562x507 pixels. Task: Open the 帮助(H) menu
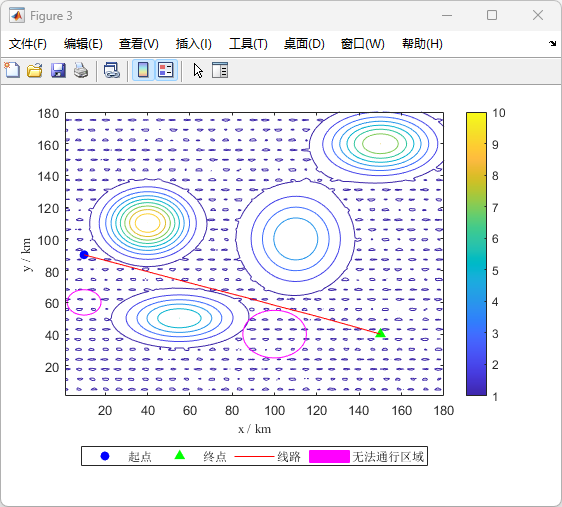[x=422, y=44]
